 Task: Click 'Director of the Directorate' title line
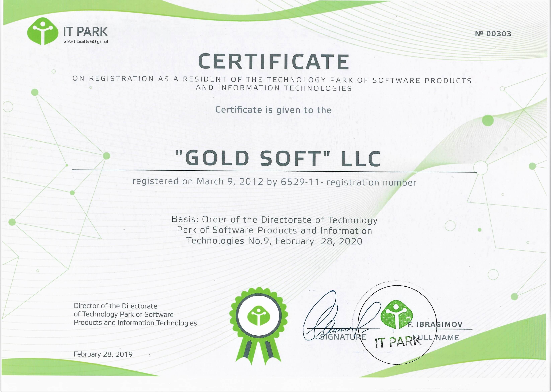click(115, 306)
